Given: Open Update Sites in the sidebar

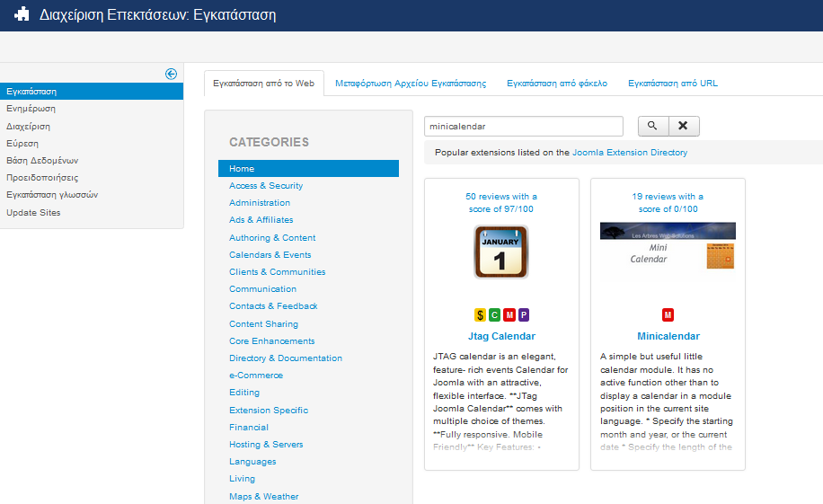Looking at the screenshot, I should click(x=33, y=213).
